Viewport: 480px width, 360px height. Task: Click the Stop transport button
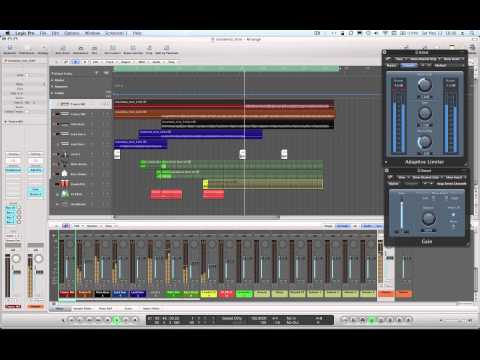[107, 320]
